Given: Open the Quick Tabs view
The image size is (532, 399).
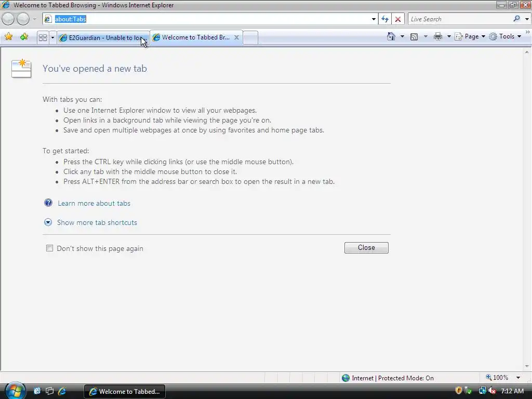Looking at the screenshot, I should [43, 37].
